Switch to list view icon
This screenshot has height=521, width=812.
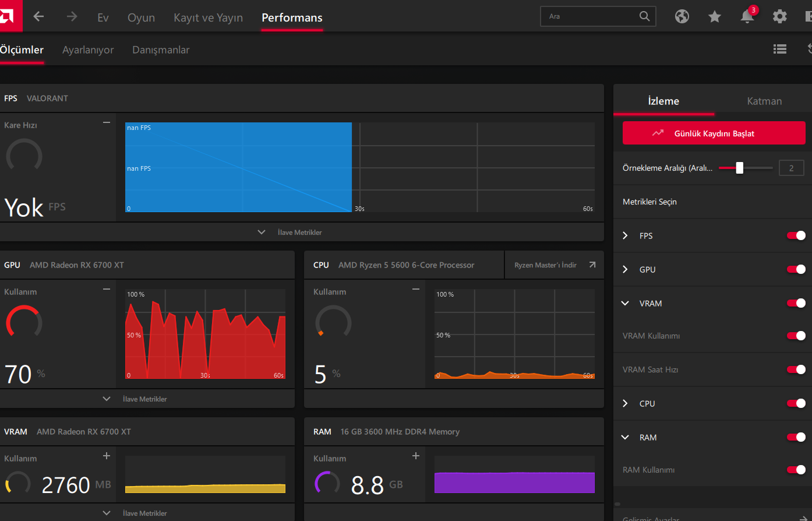779,50
